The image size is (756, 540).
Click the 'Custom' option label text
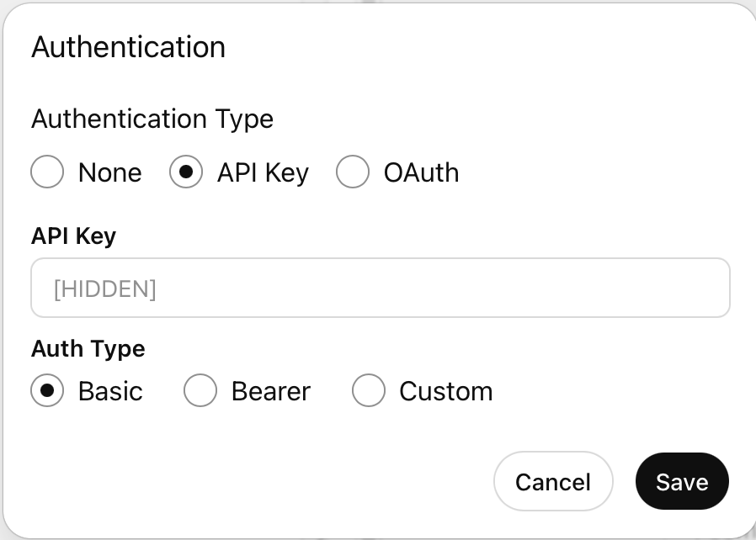(x=446, y=392)
